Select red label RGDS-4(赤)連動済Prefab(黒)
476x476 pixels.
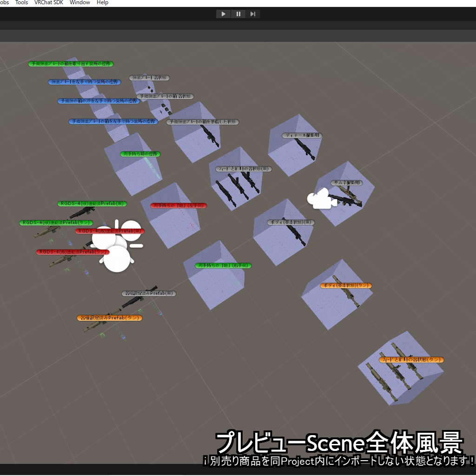(110, 231)
